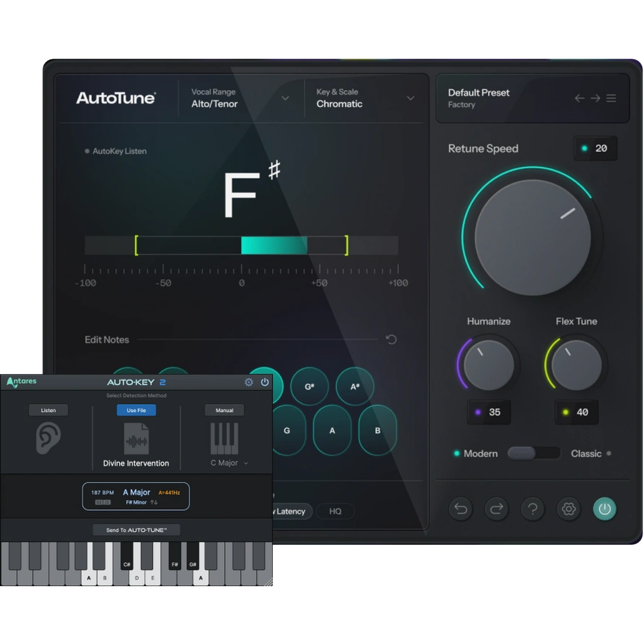
Task: Enable HQ mode
Action: coord(335,511)
